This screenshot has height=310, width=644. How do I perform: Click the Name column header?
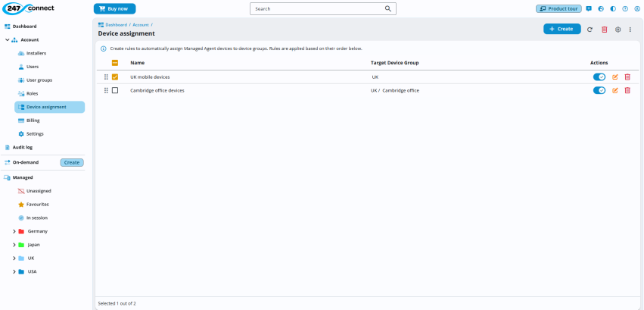coord(137,63)
